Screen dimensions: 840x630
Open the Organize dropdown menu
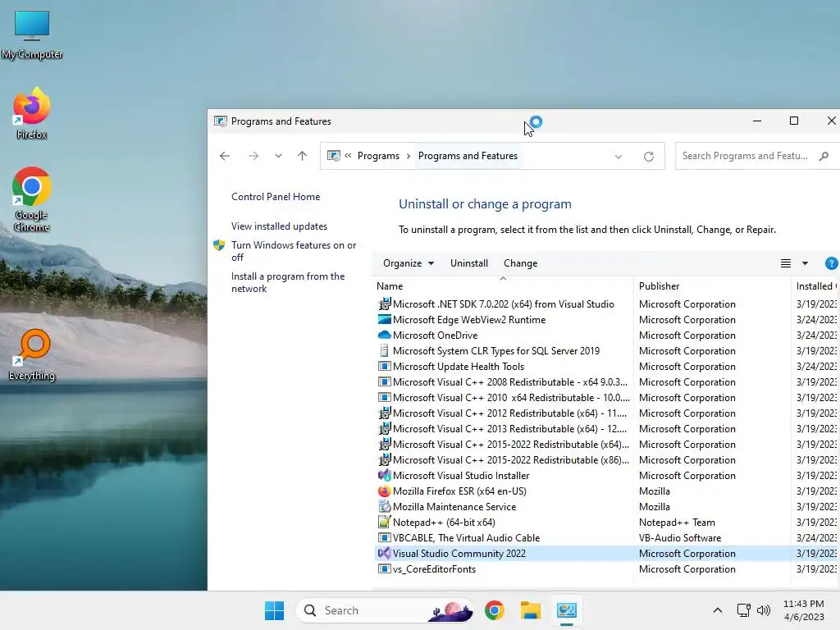(x=409, y=263)
